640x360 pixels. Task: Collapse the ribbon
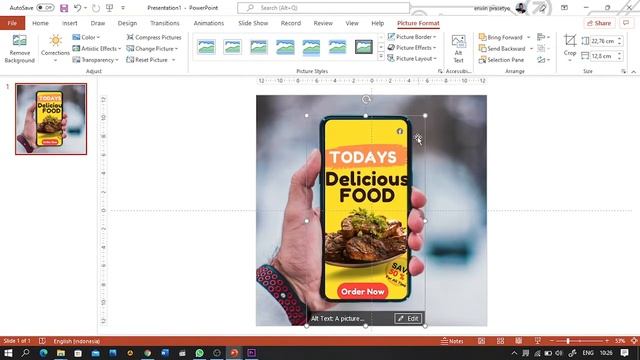(x=633, y=71)
